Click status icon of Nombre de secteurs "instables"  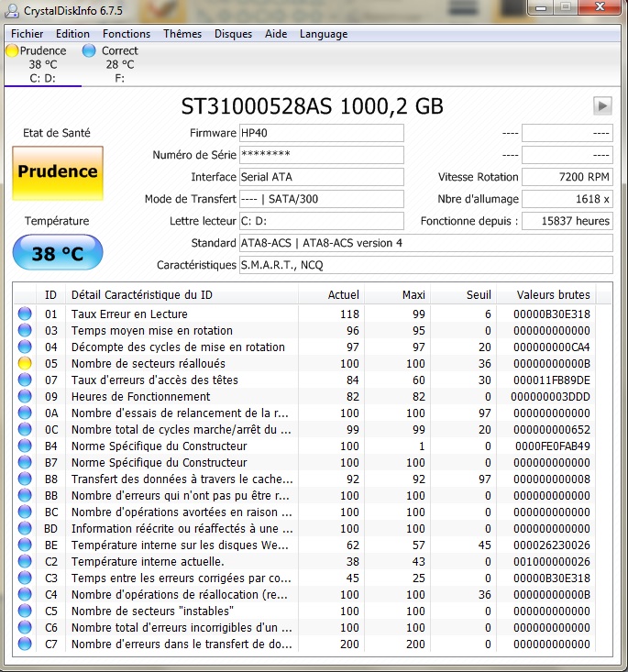25,611
